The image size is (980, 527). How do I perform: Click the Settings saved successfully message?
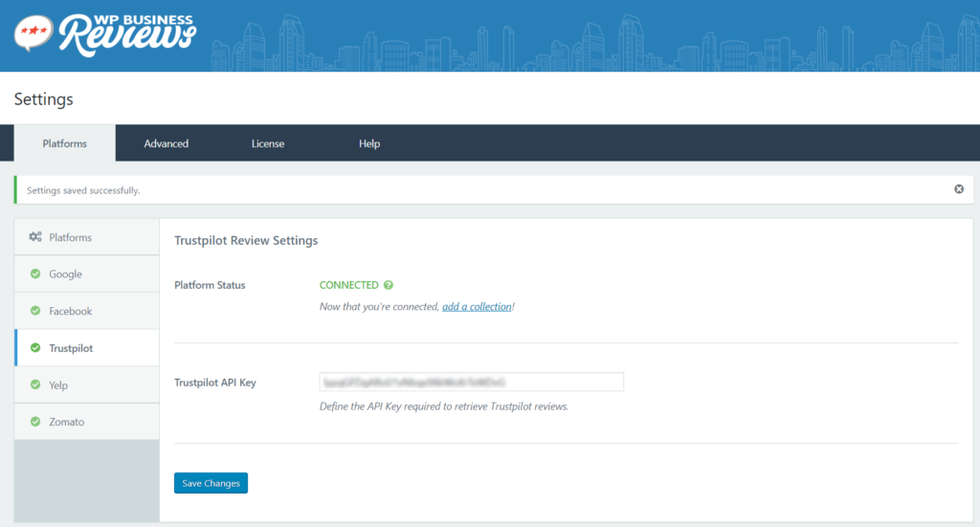(83, 189)
